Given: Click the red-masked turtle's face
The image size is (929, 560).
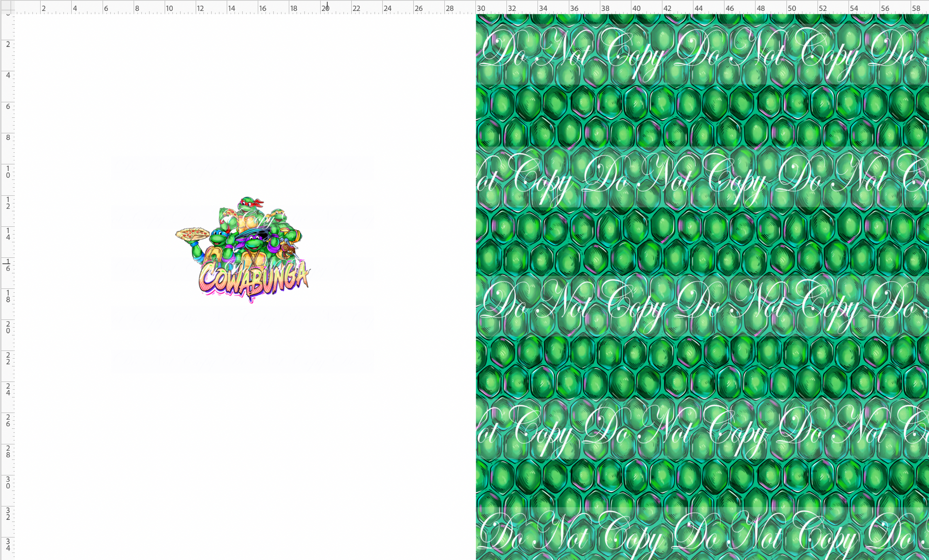Looking at the screenshot, I should click(246, 206).
